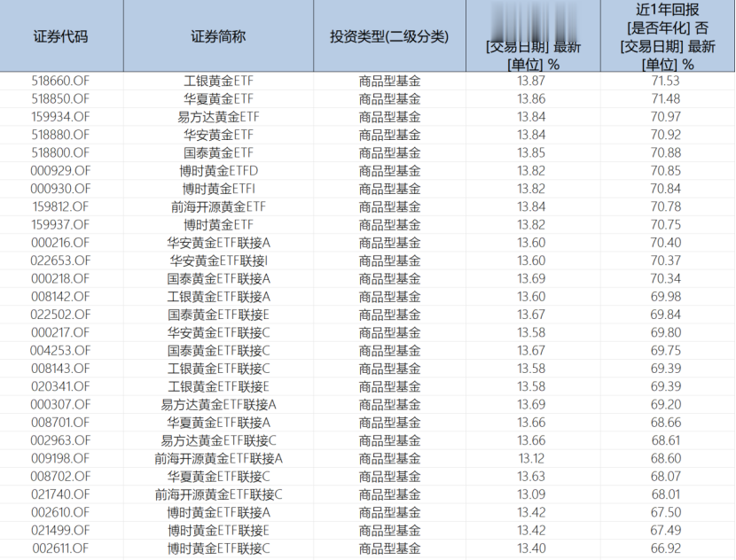Image resolution: width=736 pixels, height=560 pixels.
Task: Click the one-year return value 70.40
Action: [666, 243]
